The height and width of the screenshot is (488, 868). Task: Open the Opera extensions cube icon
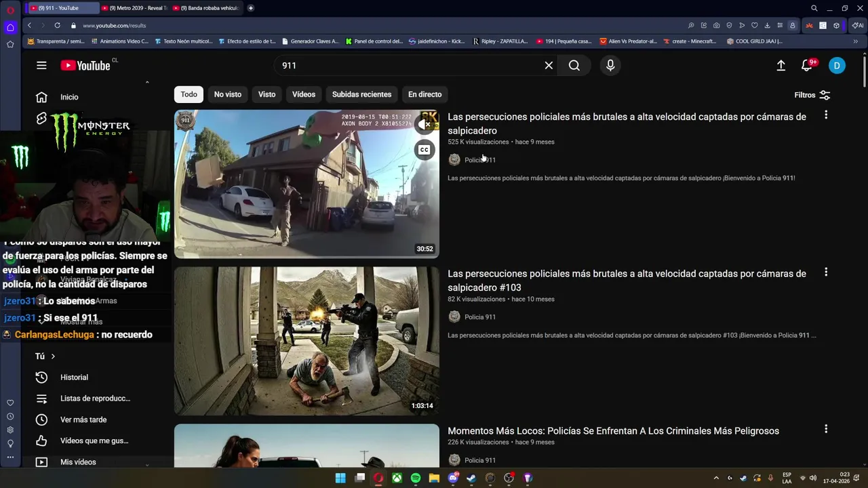tap(836, 25)
